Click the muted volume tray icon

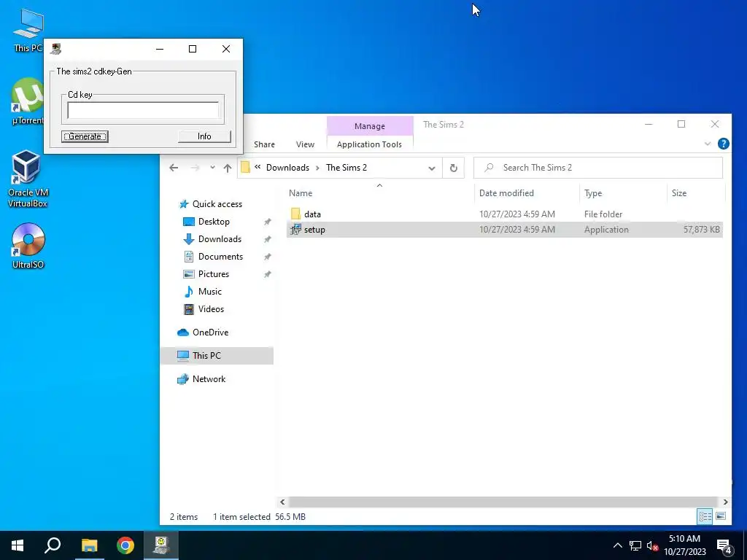coord(653,545)
